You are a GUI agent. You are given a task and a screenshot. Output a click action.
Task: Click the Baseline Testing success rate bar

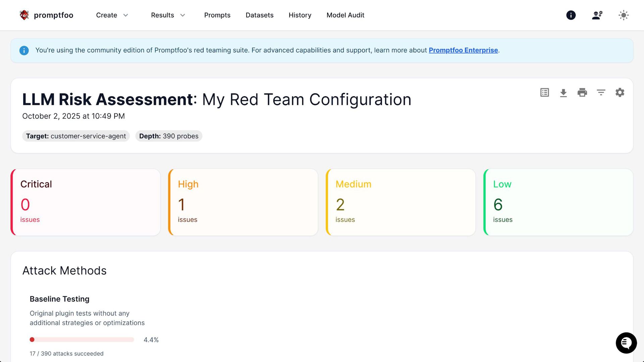82,340
